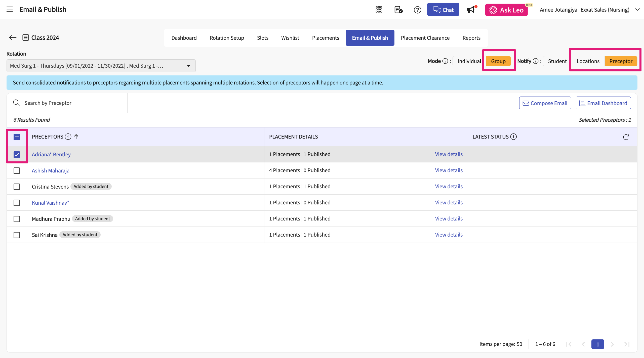Viewport: 644px width, 358px height.
Task: Open the help question mark icon
Action: (417, 10)
